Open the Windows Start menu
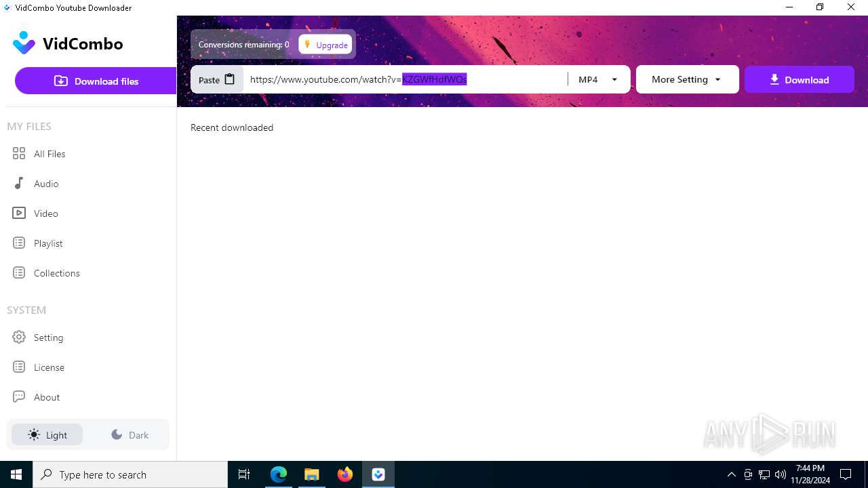 click(x=16, y=474)
